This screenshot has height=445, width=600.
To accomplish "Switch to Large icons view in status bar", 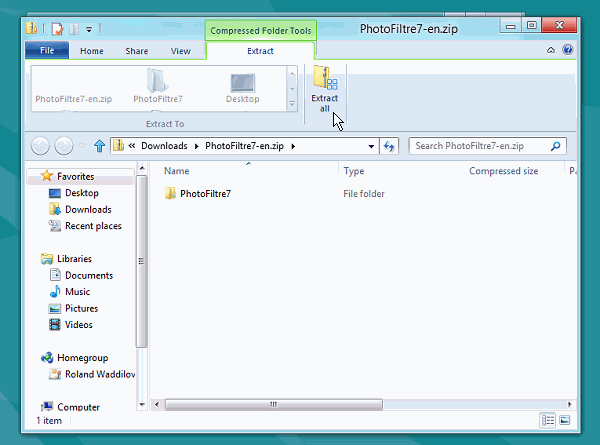I will click(565, 421).
